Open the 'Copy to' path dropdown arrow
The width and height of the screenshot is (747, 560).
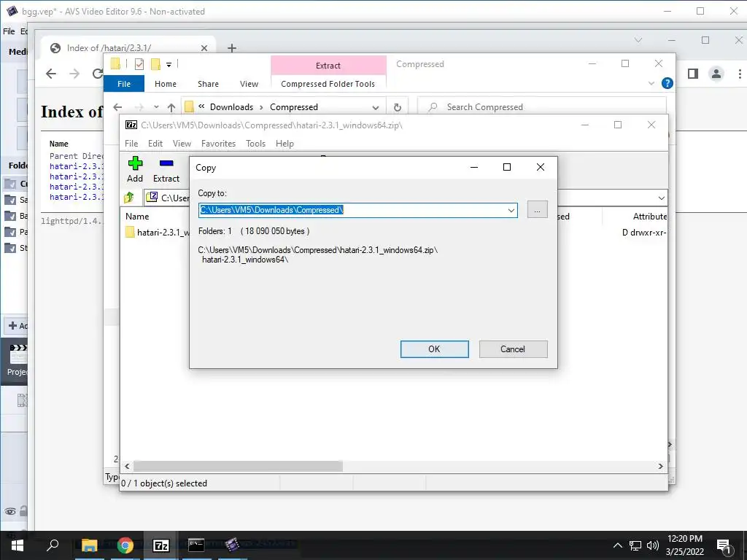[511, 210]
